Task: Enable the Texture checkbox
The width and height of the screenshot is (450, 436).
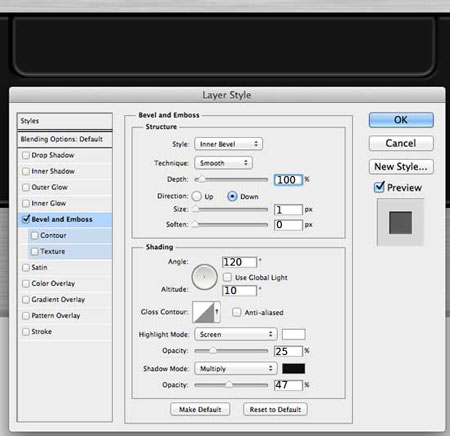Action: tap(34, 251)
